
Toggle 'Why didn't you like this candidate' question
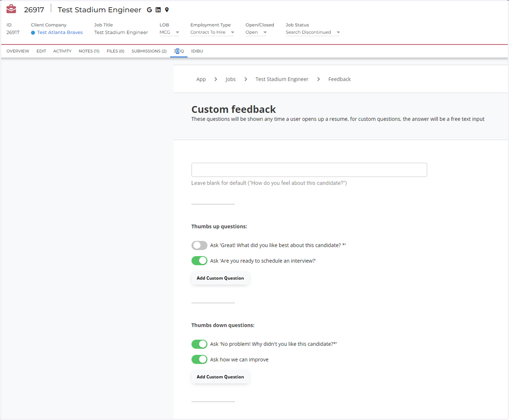click(199, 344)
